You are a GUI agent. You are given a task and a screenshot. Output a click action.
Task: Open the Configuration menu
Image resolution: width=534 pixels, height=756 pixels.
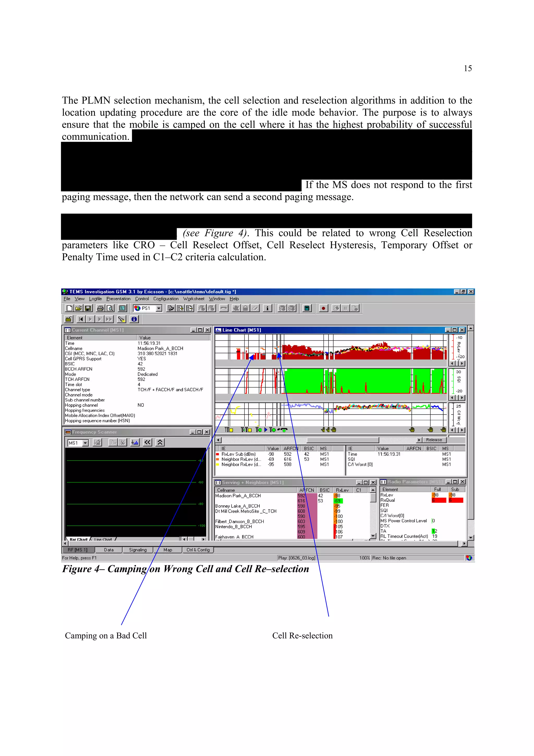pyautogui.click(x=166, y=299)
